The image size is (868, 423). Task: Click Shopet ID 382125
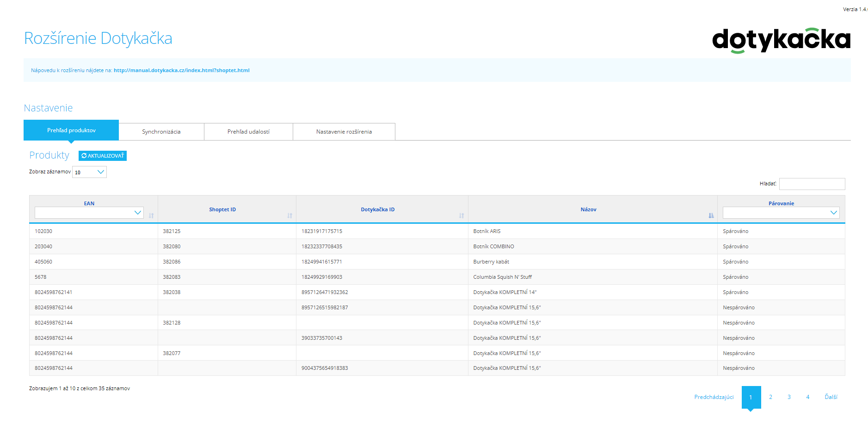[x=172, y=231]
